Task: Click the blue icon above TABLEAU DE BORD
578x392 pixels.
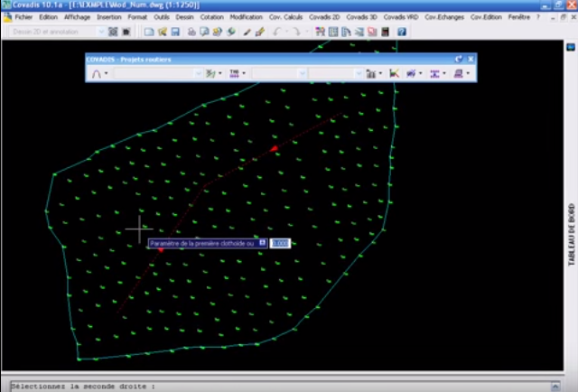Action: (571, 47)
